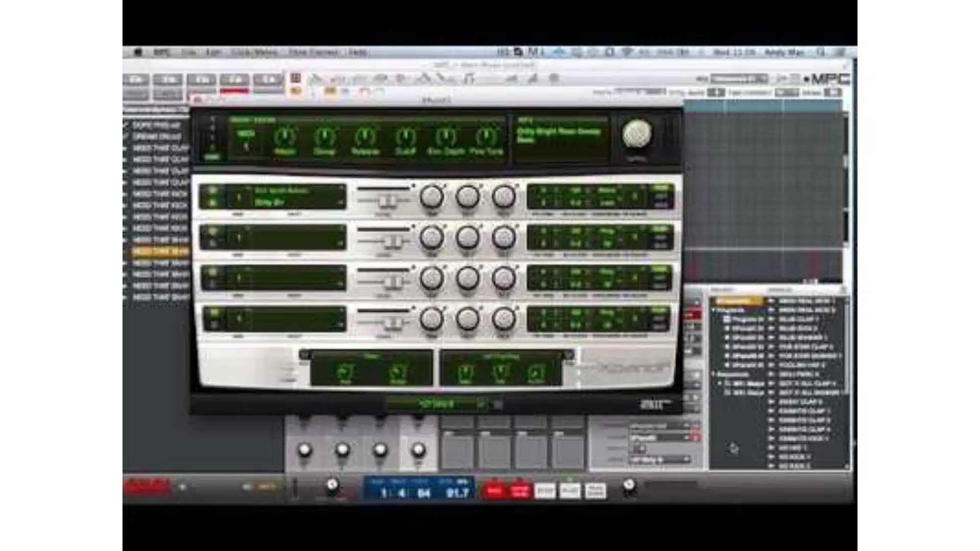Image resolution: width=980 pixels, height=551 pixels.
Task: Turn the Attack knob in the plugin header
Action: click(x=285, y=137)
